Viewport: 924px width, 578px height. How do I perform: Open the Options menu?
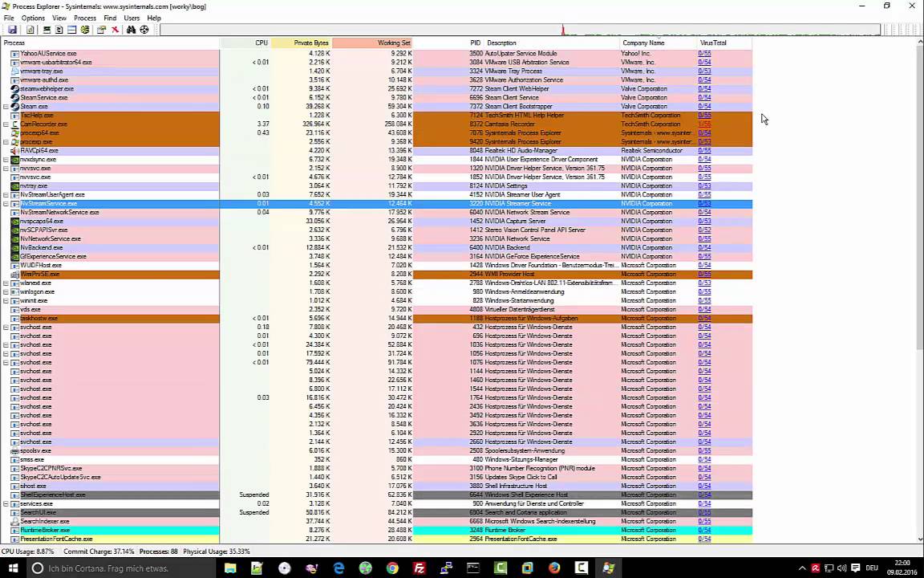click(33, 18)
